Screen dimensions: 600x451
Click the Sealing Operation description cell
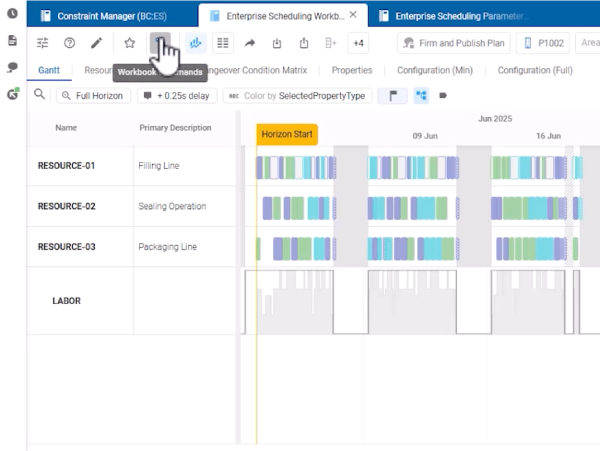185,206
